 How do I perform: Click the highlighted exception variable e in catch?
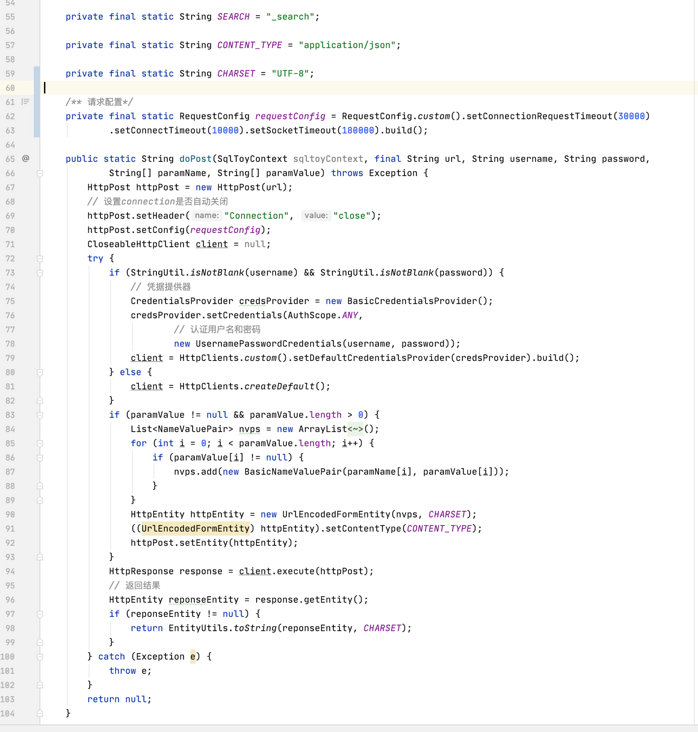pos(193,657)
